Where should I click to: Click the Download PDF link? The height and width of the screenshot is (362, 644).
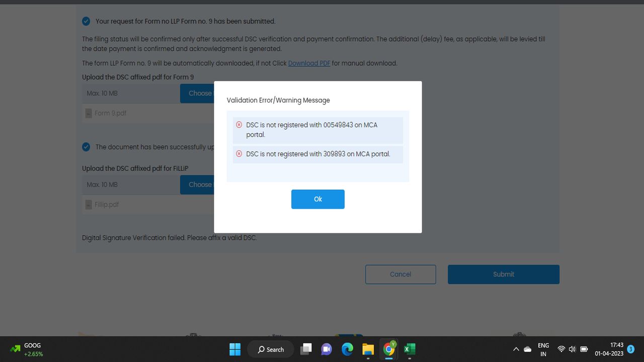tap(309, 63)
